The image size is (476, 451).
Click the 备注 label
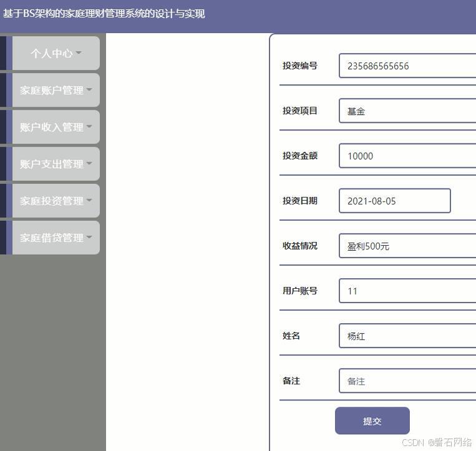tap(291, 381)
